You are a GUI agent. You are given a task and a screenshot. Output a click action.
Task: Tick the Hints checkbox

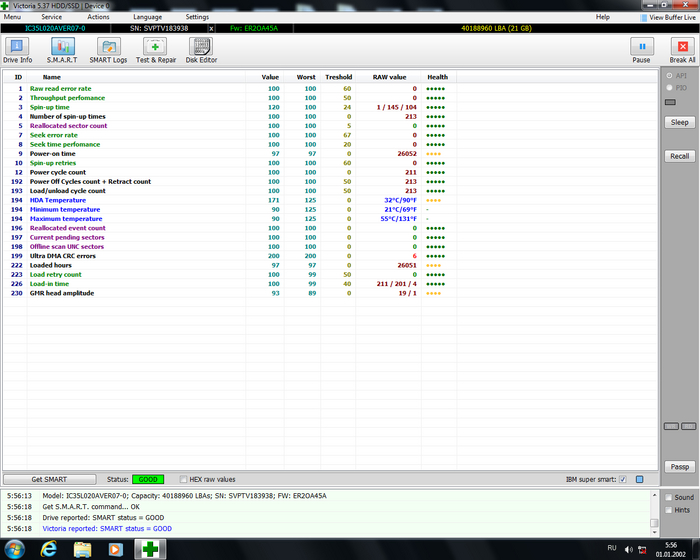[669, 510]
